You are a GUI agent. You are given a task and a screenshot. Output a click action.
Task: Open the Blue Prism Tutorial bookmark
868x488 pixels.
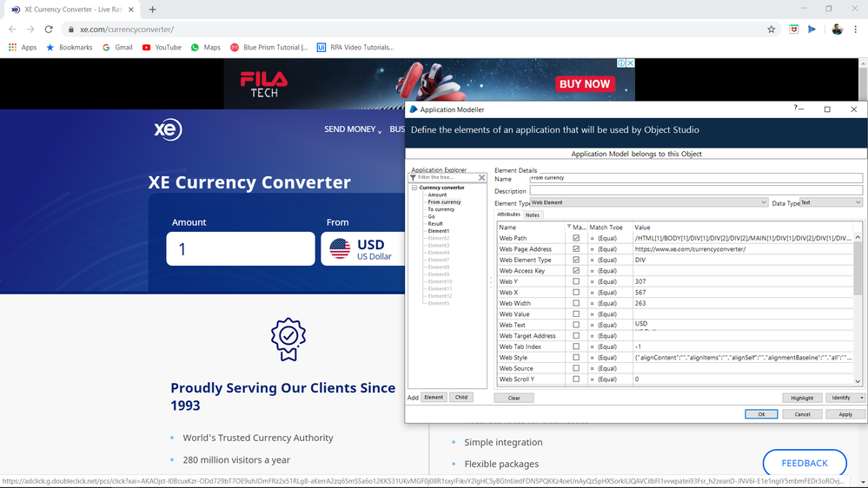click(x=269, y=48)
